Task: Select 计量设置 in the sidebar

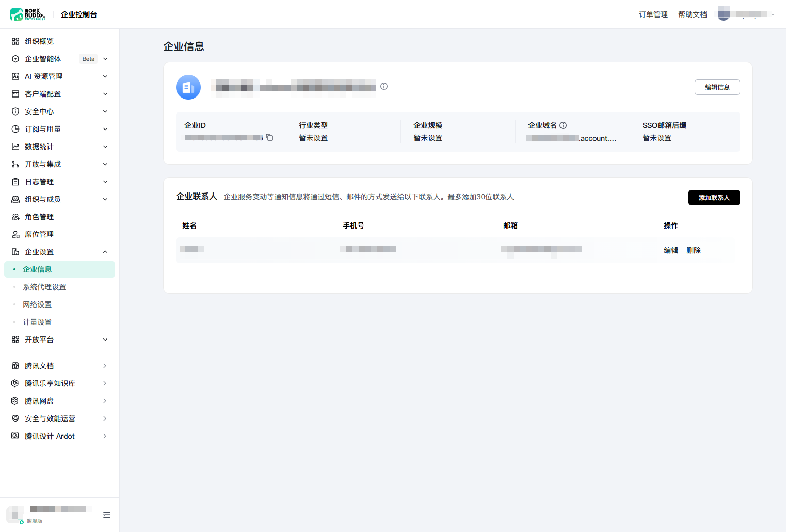Action: pos(60,322)
